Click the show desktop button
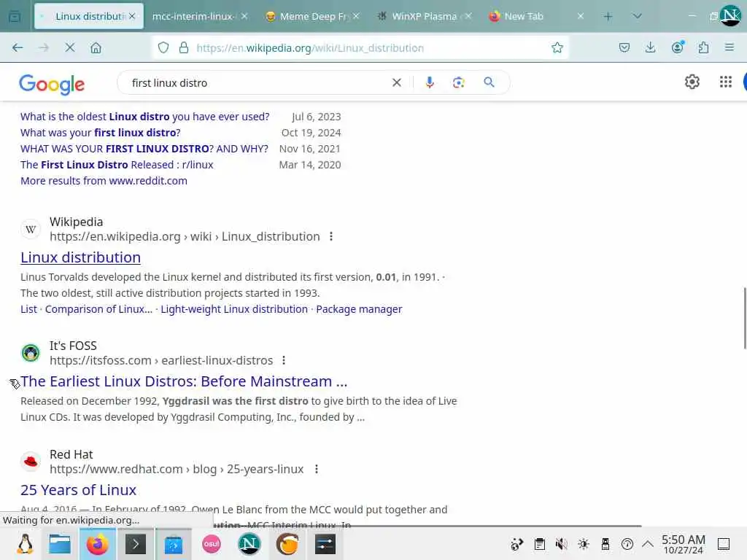 pyautogui.click(x=724, y=544)
